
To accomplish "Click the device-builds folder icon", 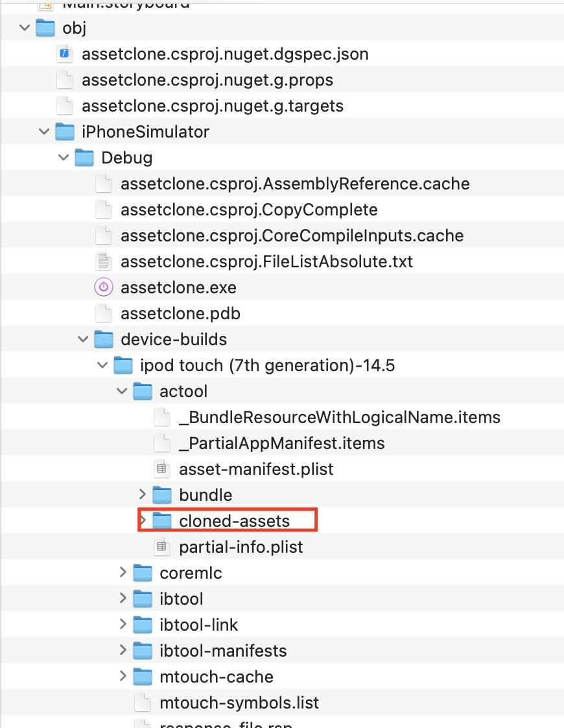I will [103, 339].
